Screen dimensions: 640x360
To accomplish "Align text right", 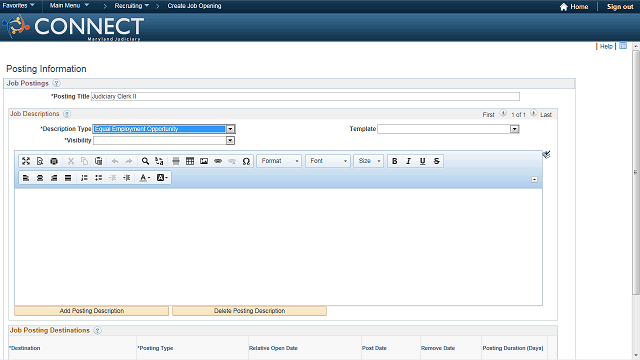I will tap(54, 178).
